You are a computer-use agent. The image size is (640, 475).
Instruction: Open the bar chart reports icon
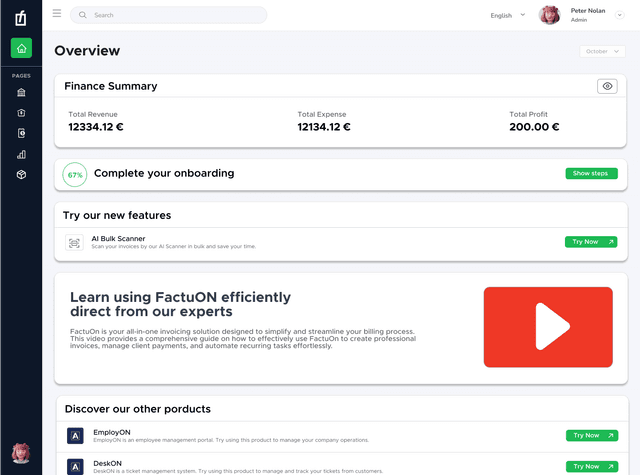(x=21, y=154)
